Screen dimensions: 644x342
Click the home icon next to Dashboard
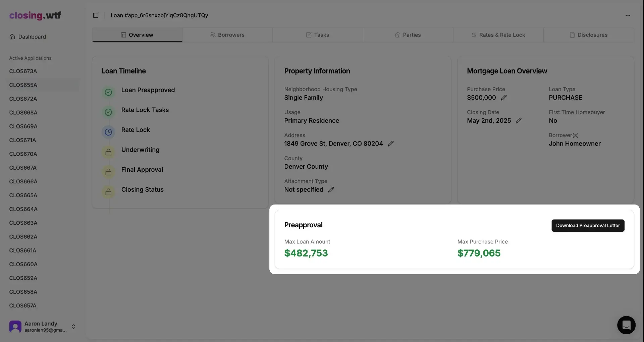click(x=12, y=37)
